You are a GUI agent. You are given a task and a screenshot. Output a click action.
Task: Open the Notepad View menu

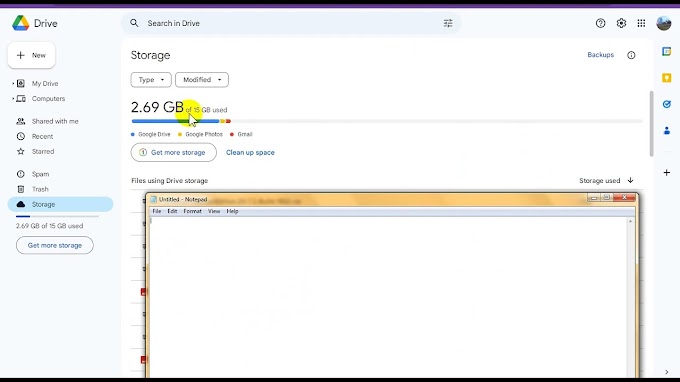pyautogui.click(x=214, y=211)
